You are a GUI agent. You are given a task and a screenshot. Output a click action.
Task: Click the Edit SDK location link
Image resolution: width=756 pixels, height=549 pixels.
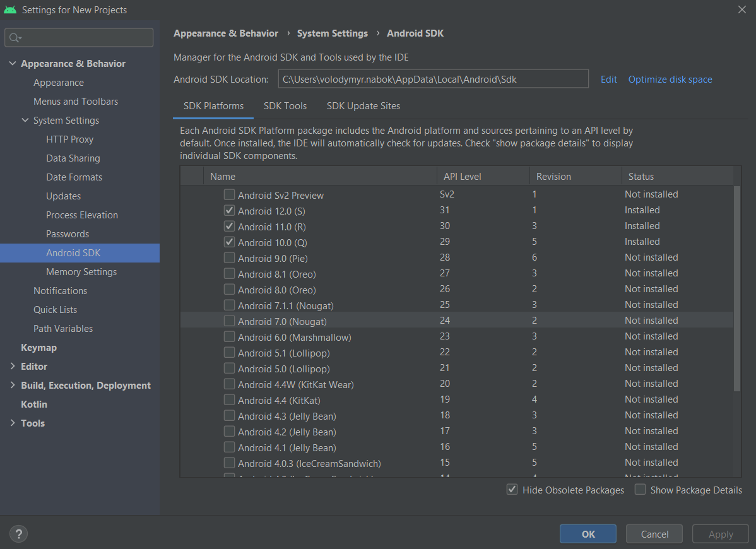(608, 80)
